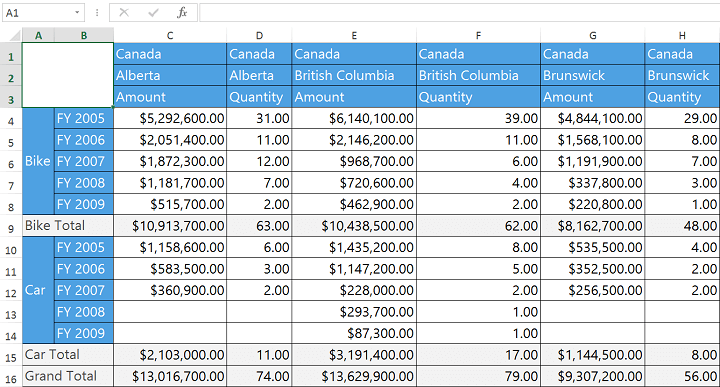Click the Car row group cell
The width and height of the screenshot is (720, 387).
[x=38, y=290]
